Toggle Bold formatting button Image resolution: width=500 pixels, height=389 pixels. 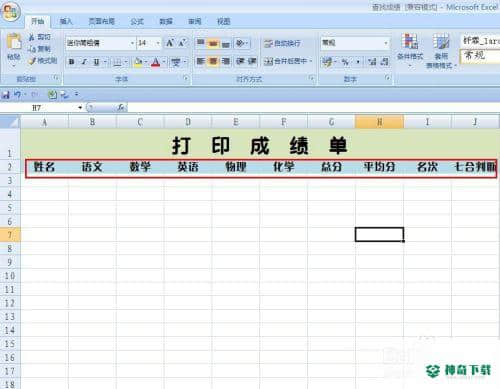coord(71,62)
